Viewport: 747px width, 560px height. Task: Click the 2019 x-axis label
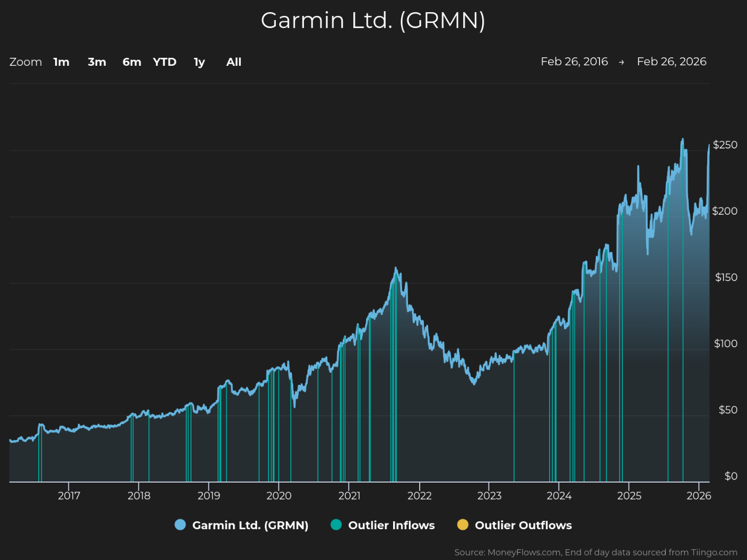209,496
